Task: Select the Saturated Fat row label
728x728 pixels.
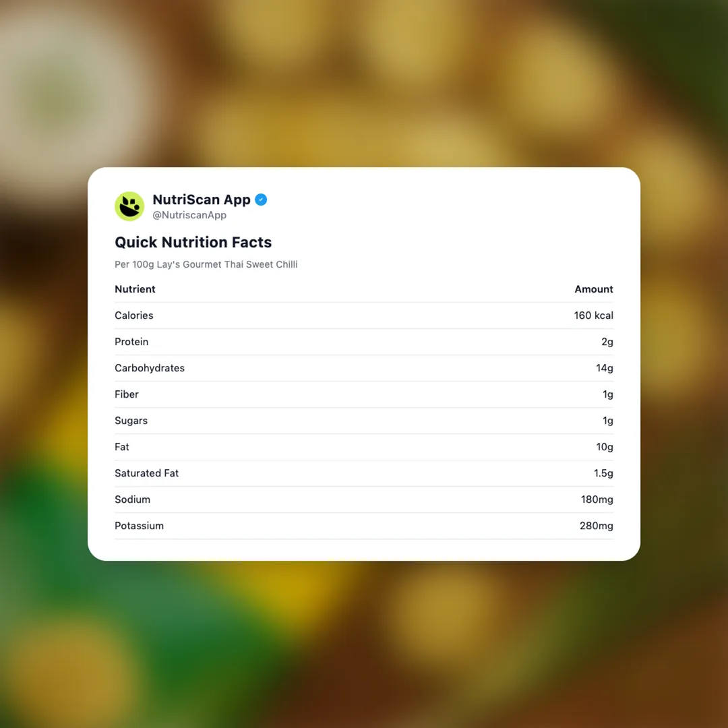Action: [x=146, y=473]
